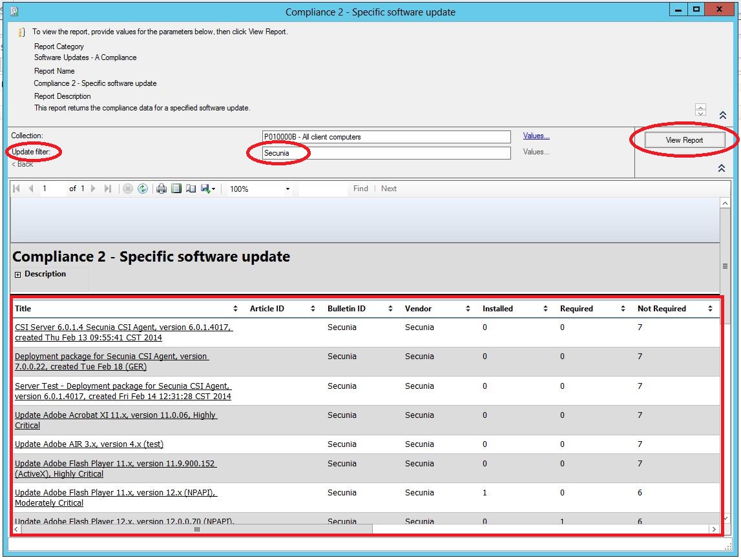This screenshot has width=741, height=560.
Task: Collapse the parameters section chevron
Action: 722,168
